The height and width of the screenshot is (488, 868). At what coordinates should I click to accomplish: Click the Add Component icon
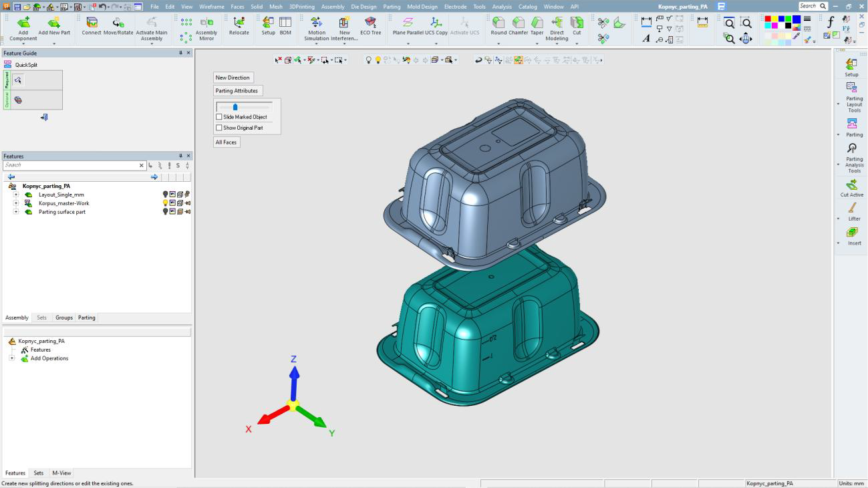pos(23,23)
